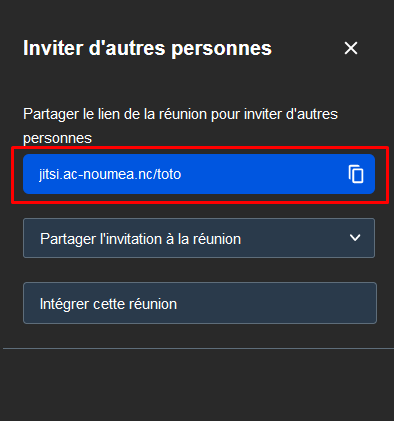The height and width of the screenshot is (421, 394).
Task: Click the empty space inside the Intégrer cette réunion box
Action: [x=277, y=303]
